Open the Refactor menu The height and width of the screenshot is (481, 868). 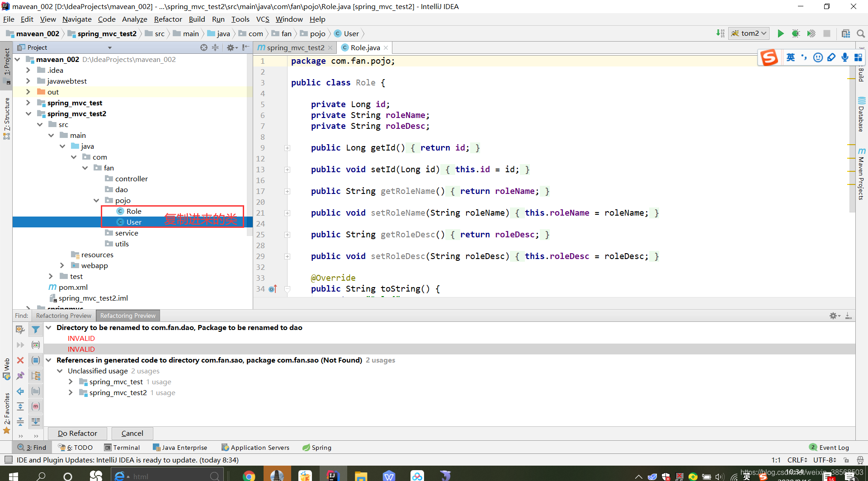(x=168, y=19)
